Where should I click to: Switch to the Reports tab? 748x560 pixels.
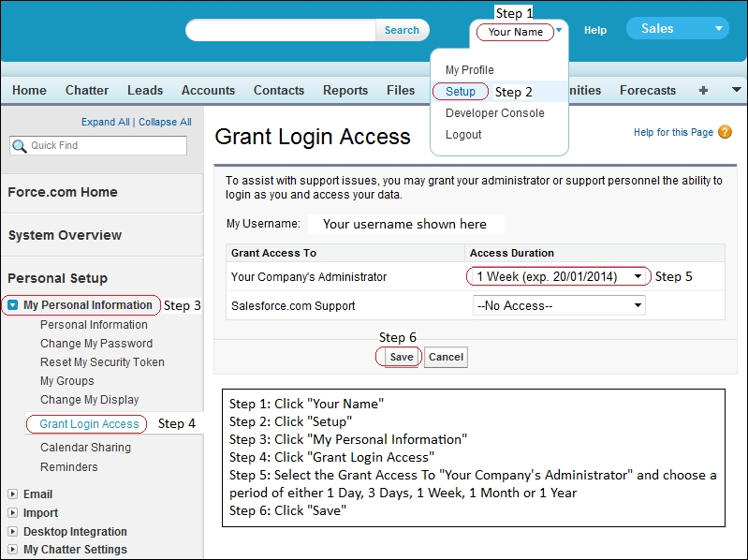[345, 90]
